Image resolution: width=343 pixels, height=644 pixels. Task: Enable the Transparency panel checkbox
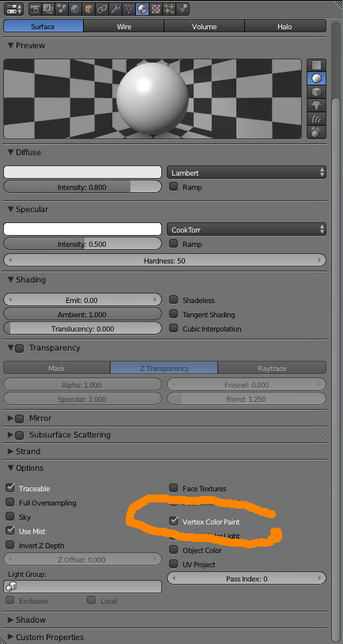coord(19,348)
